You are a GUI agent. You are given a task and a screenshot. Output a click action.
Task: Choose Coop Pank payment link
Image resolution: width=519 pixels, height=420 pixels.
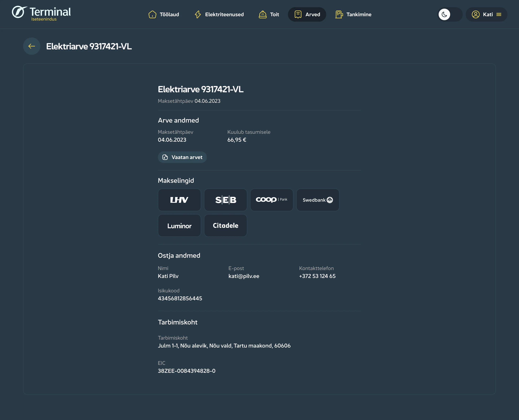coord(272,200)
